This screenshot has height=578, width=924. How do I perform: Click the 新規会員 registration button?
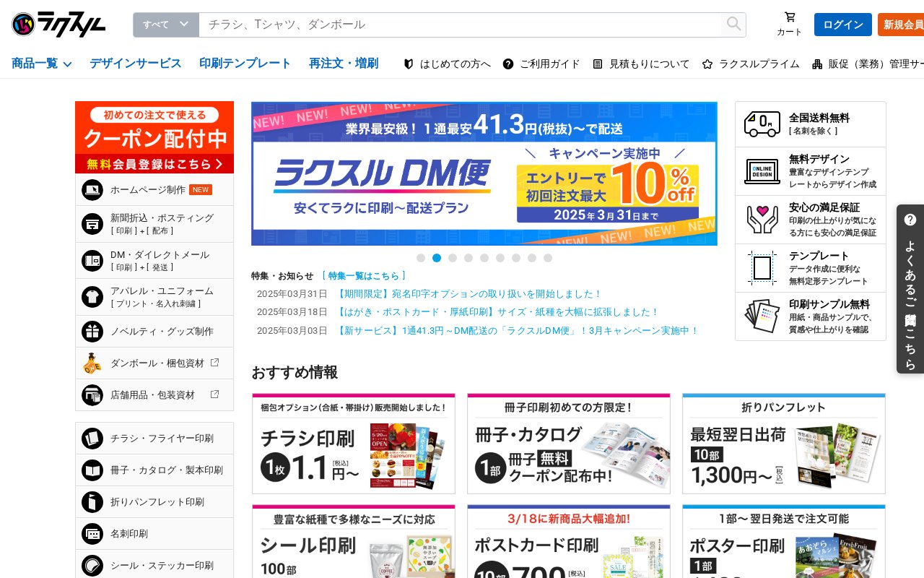point(901,25)
